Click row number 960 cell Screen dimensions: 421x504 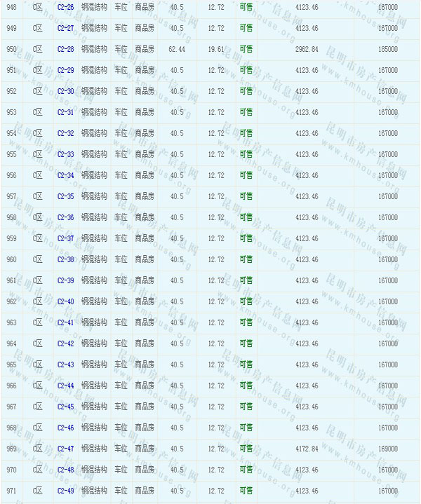(11, 259)
